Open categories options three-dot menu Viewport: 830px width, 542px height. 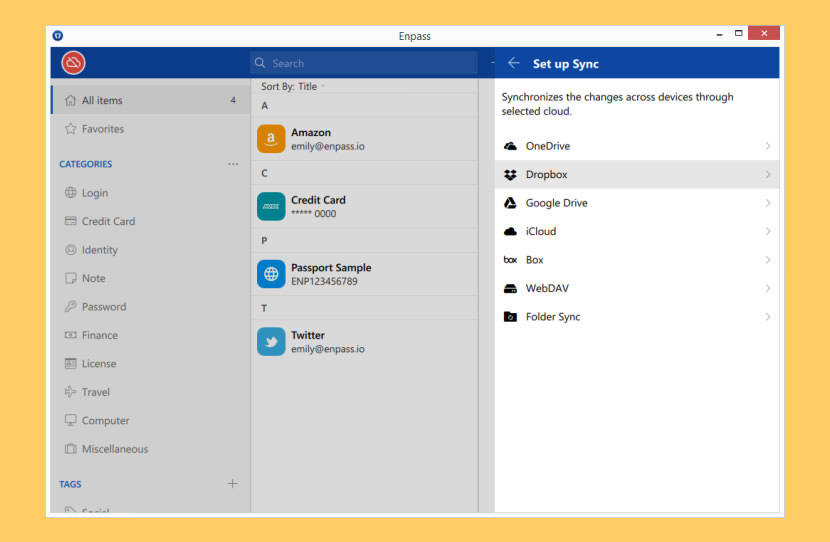233,164
